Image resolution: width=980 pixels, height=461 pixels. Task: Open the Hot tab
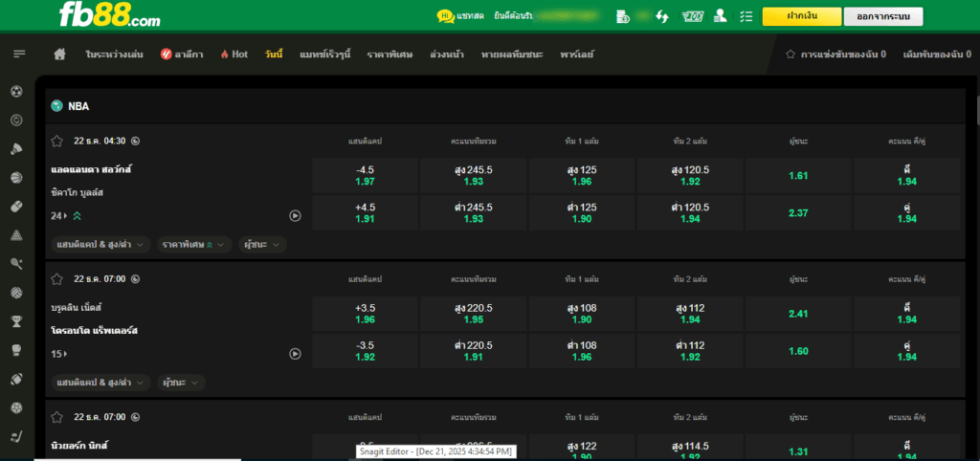coord(234,55)
